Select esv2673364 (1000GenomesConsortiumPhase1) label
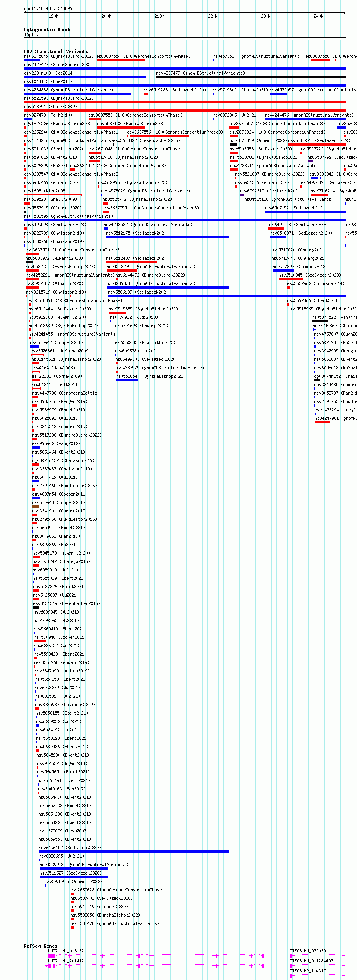The width and height of the screenshot is (357, 980). click(278, 132)
